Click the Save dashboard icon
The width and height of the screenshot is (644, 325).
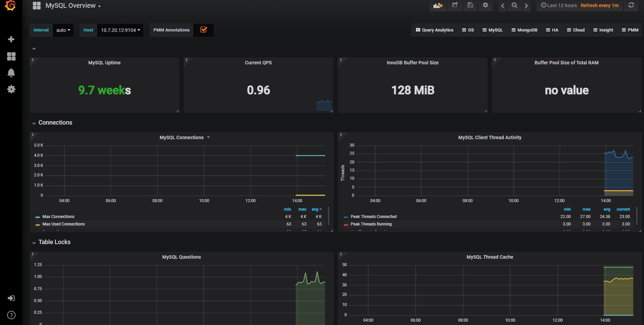pyautogui.click(x=470, y=5)
